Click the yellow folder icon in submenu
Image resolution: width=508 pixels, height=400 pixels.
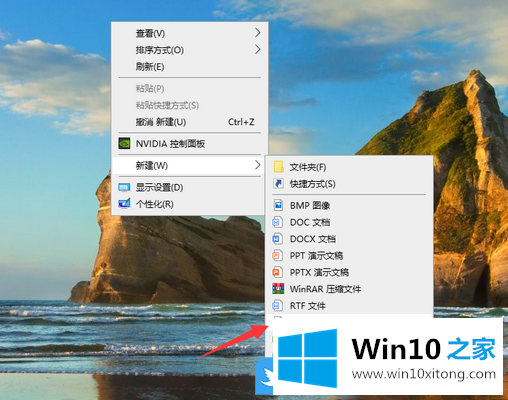tap(278, 167)
